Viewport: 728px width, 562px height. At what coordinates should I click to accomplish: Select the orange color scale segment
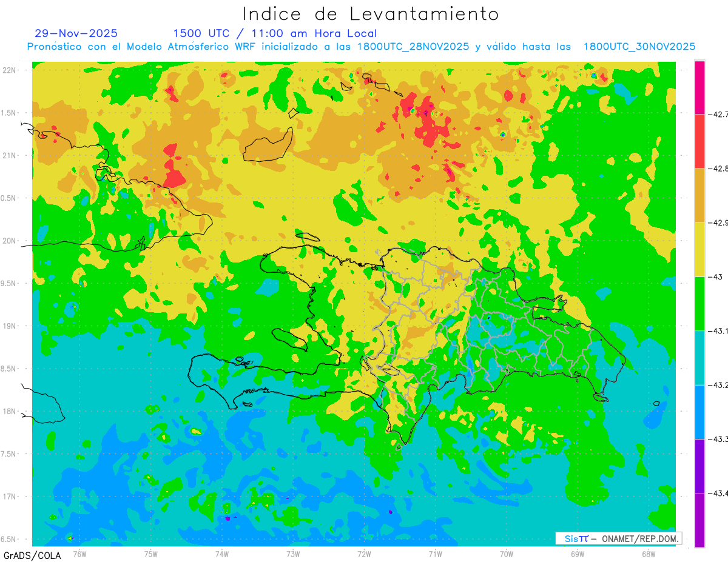pyautogui.click(x=699, y=195)
